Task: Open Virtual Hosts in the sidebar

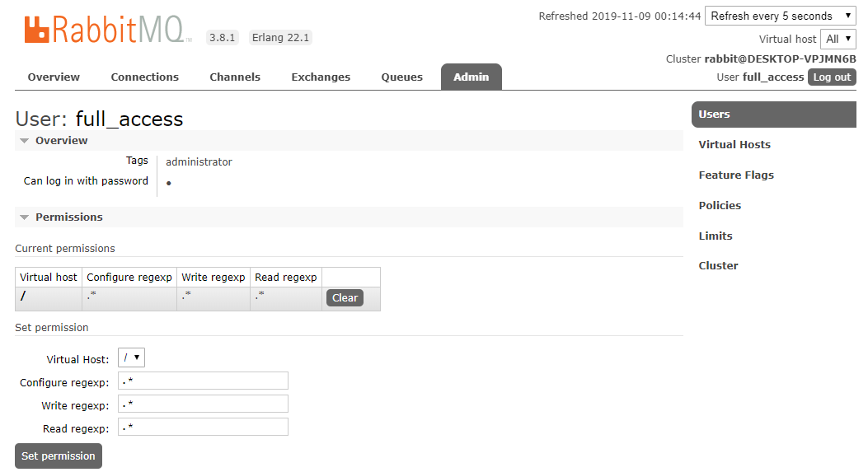Action: (734, 144)
